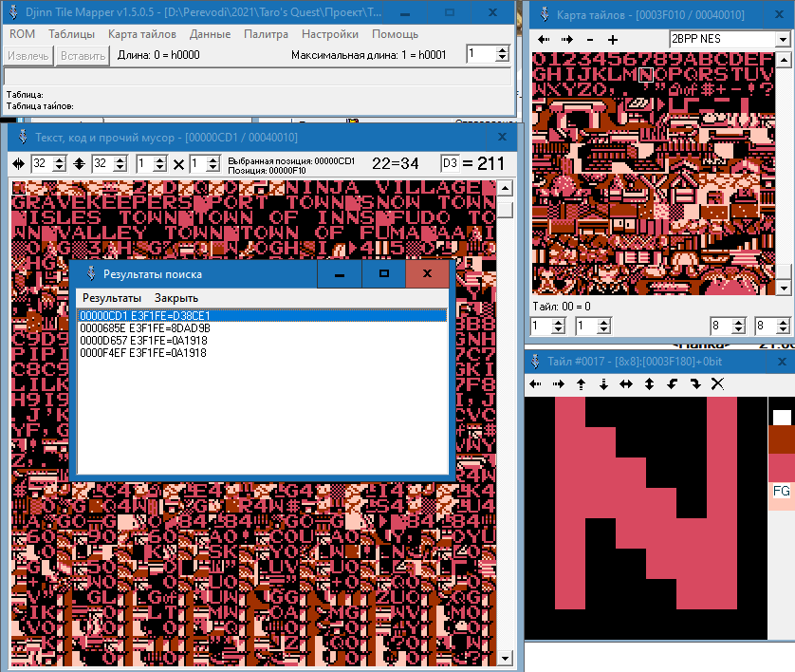Maximize the search results window
Viewport: 795px width, 672px height.
point(384,274)
